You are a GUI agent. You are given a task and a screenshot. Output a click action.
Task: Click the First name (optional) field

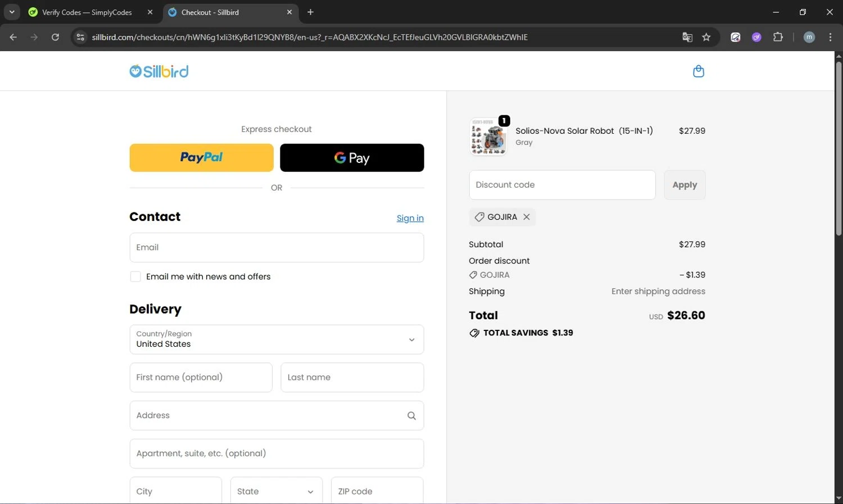[x=201, y=378]
